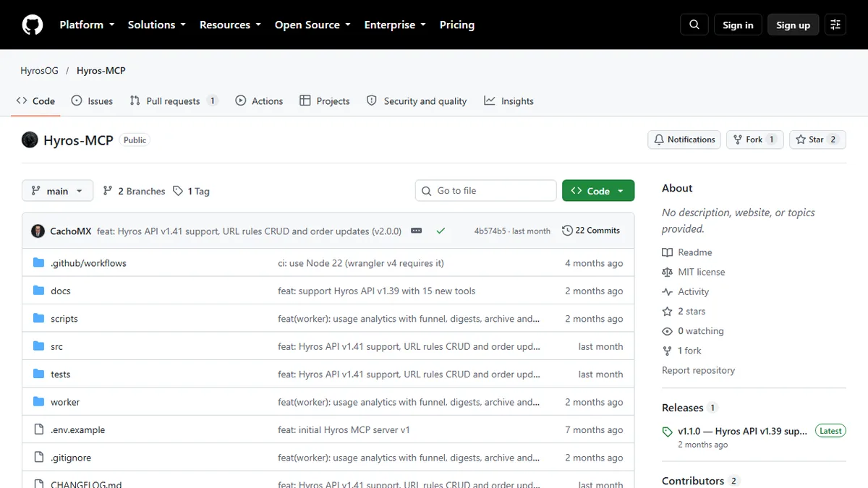868x488 pixels.
Task: Click the docs folder icon
Action: [39, 291]
